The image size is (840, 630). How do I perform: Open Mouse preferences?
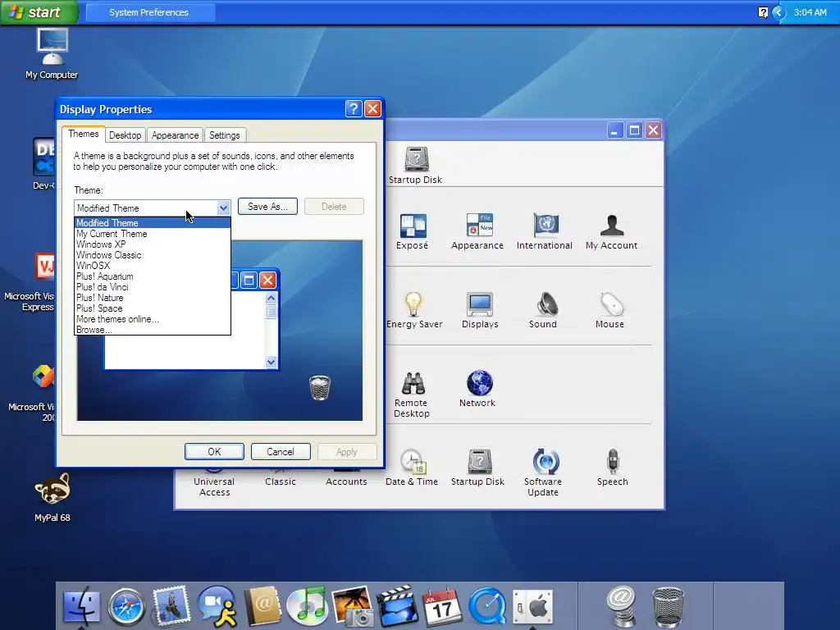[x=609, y=310]
